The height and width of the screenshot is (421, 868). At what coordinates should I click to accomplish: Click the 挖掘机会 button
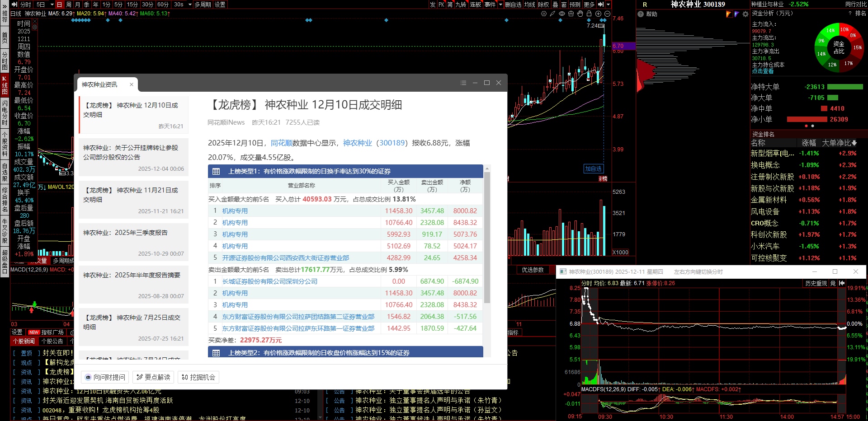click(198, 377)
